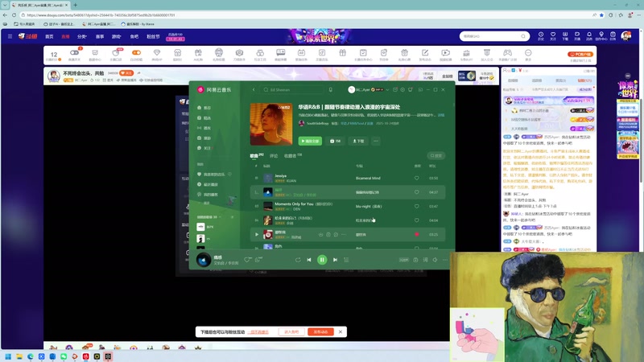Open the NetEase account dropdown arrow

click(x=387, y=89)
